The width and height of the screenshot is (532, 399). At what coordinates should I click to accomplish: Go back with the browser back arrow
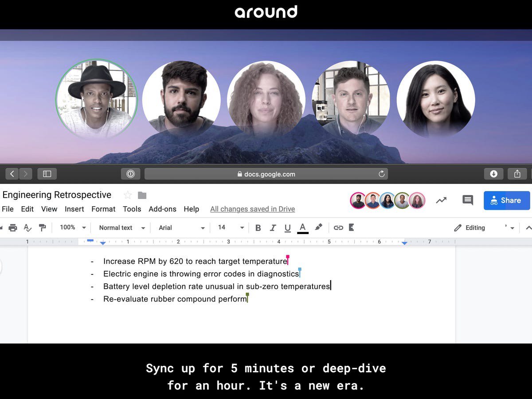(12, 174)
